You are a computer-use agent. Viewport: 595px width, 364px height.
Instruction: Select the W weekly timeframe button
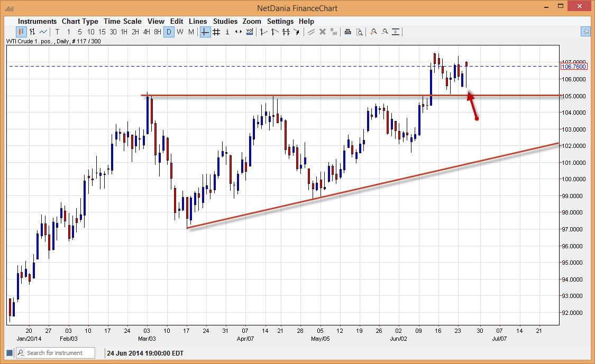click(179, 32)
